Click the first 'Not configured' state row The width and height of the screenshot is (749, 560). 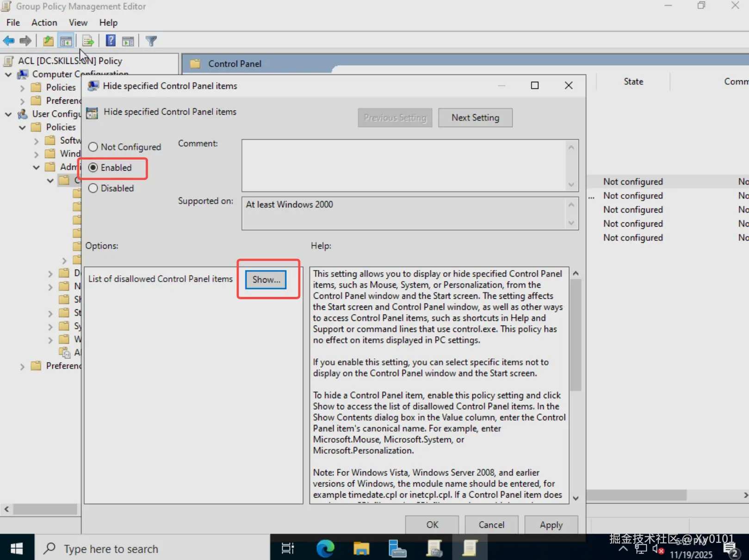[x=633, y=182]
